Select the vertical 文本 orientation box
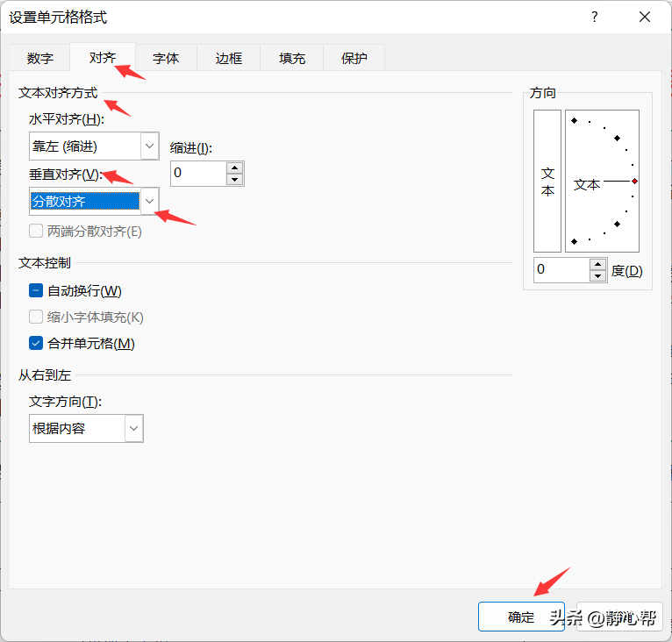672x642 pixels. [547, 181]
